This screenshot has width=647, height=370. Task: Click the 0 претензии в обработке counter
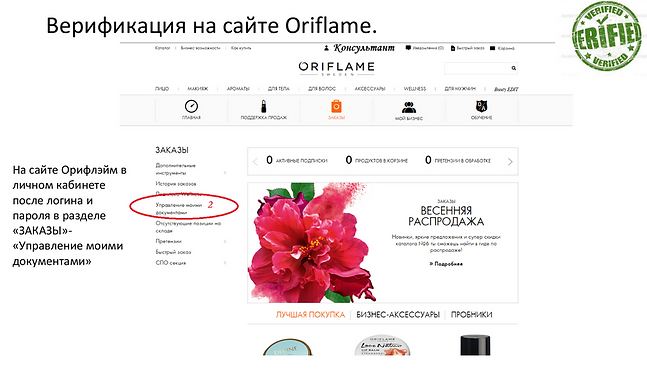point(458,160)
